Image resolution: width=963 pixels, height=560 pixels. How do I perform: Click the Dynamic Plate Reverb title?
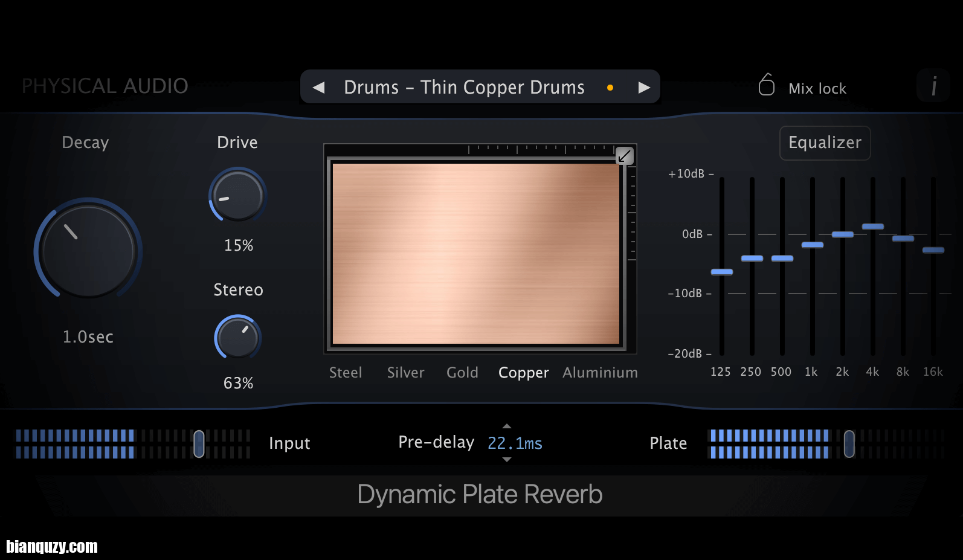tap(480, 495)
